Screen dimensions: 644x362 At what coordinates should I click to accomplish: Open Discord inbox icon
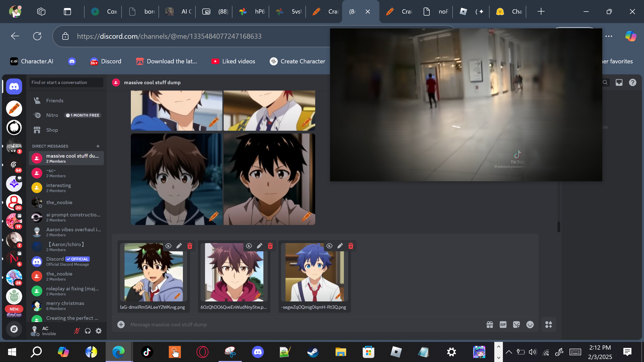tap(619, 82)
